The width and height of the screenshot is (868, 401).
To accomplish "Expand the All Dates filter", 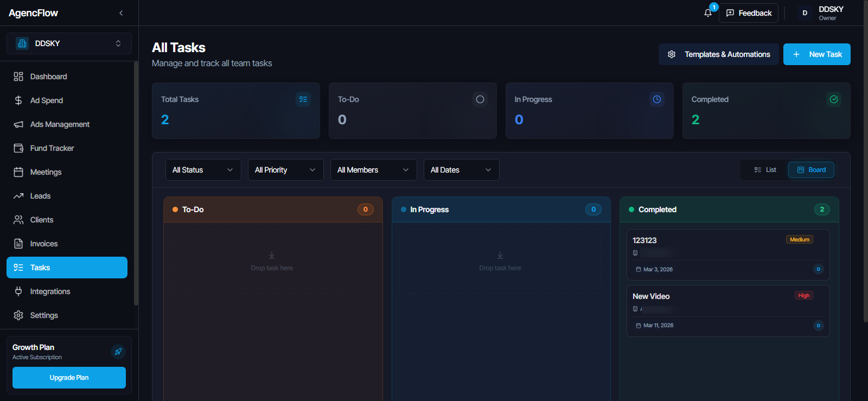I will (x=462, y=170).
